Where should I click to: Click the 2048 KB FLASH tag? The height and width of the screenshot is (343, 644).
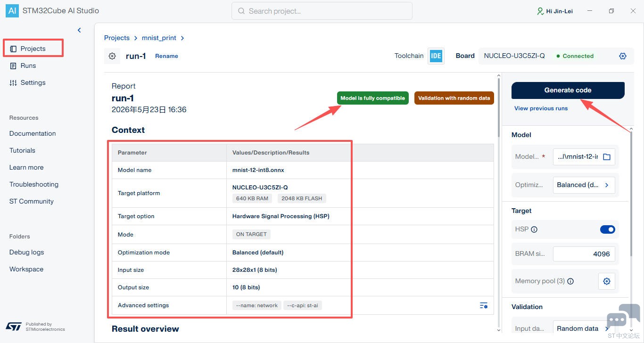pyautogui.click(x=302, y=198)
